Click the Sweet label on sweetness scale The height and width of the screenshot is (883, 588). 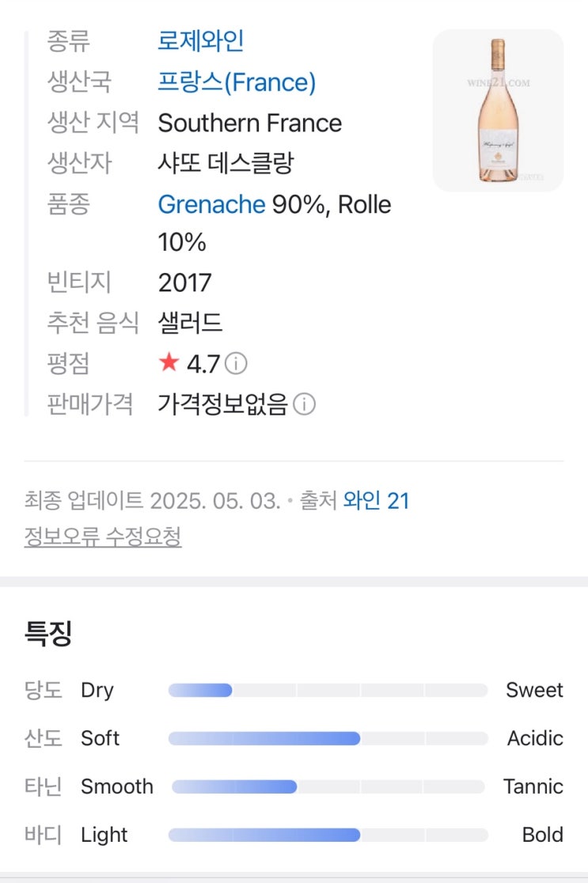(534, 690)
